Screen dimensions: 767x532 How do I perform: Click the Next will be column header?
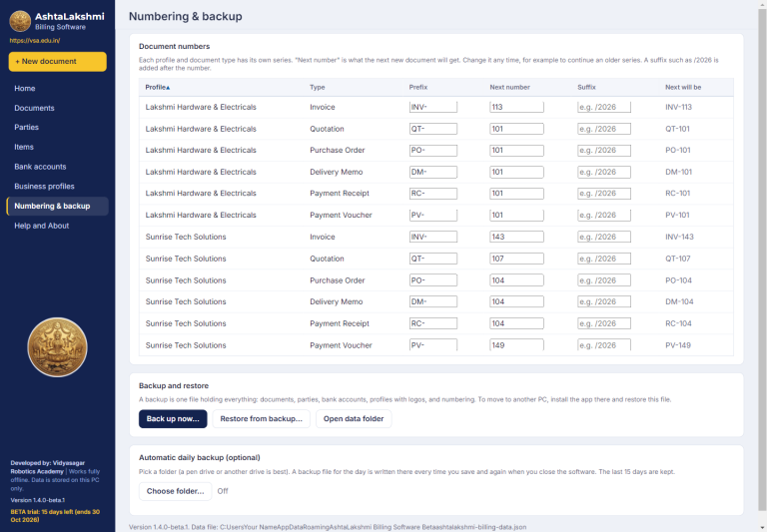coord(683,87)
